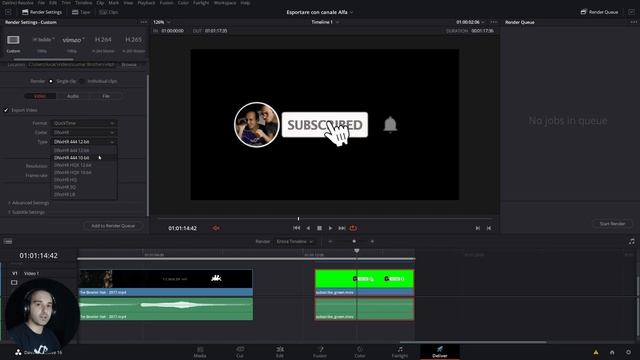Click the Clips toolbar button
This screenshot has width=640, height=360.
[109, 12]
